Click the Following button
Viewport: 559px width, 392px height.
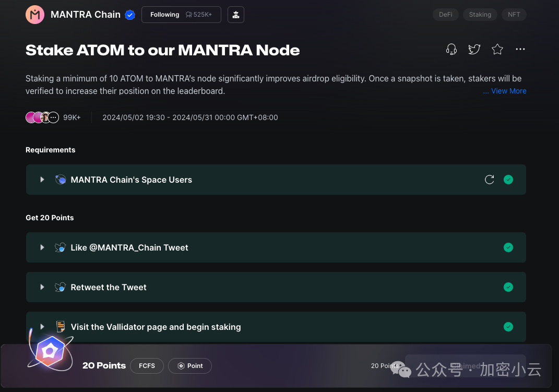tap(181, 15)
